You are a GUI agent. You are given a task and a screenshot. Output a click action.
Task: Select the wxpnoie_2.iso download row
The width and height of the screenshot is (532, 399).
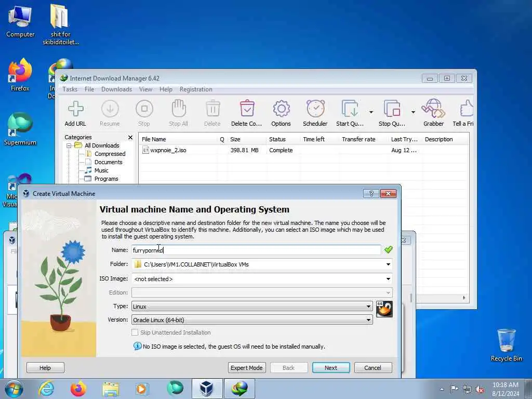[303, 150]
